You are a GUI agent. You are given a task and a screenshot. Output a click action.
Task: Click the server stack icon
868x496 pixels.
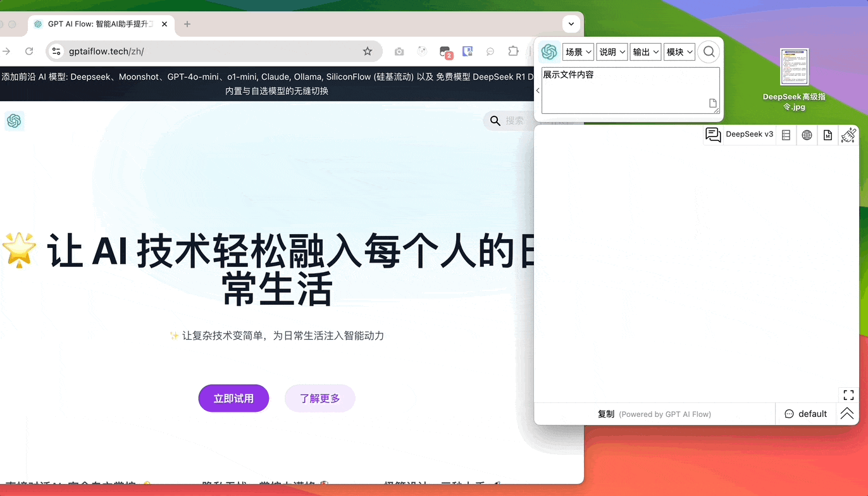tap(786, 135)
